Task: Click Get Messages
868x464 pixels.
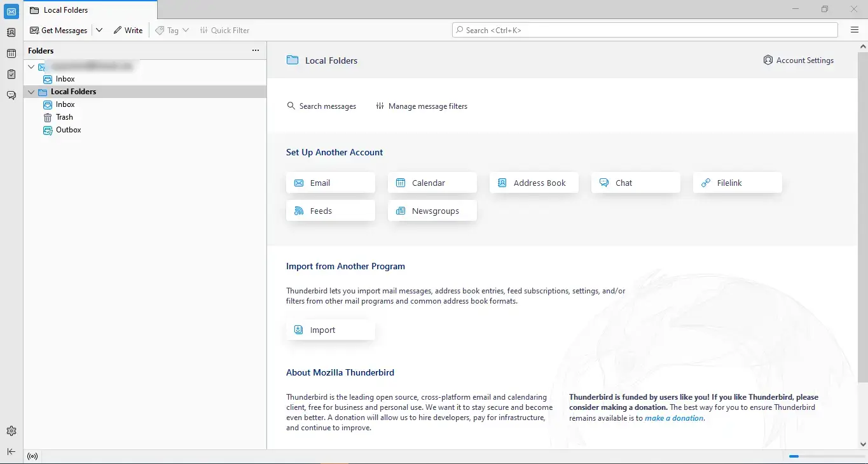Action: pyautogui.click(x=59, y=30)
